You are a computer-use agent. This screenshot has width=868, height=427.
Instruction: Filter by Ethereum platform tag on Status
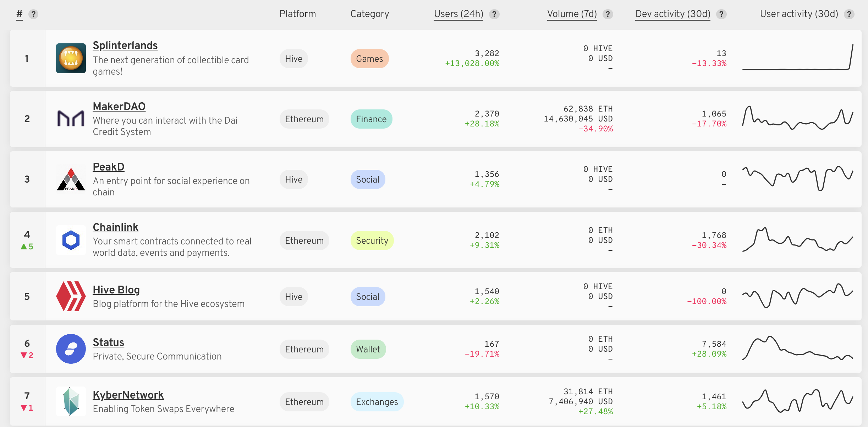point(304,349)
